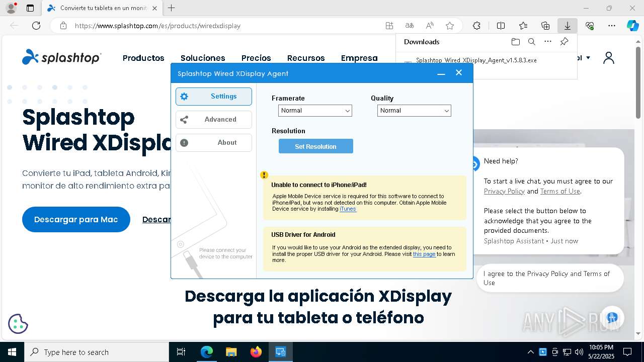Open the Soluciones menu

click(203, 58)
